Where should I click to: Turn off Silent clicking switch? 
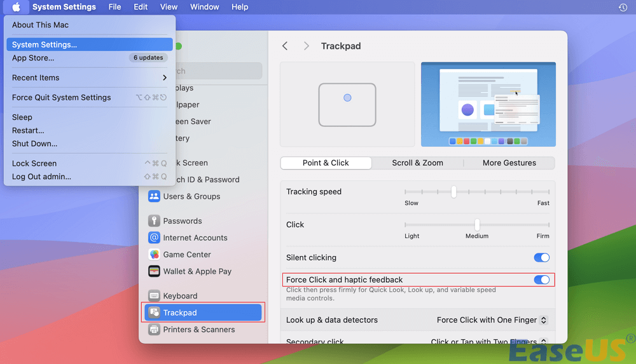point(541,257)
